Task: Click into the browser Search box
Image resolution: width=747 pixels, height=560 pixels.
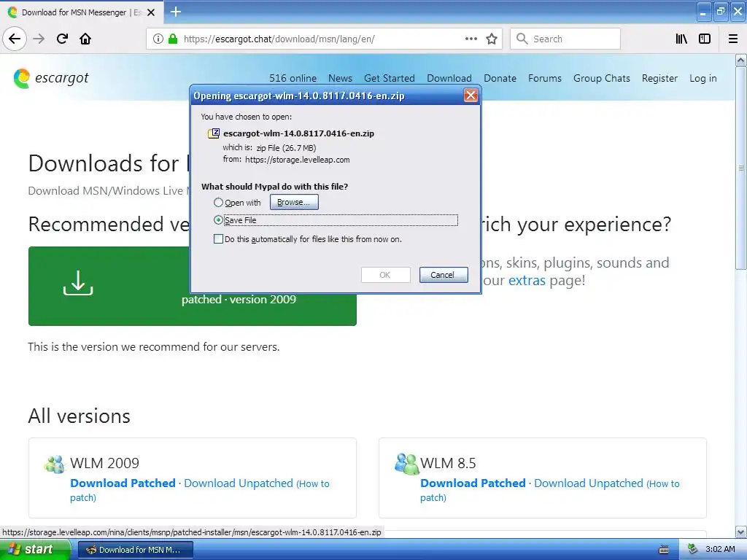Action: pyautogui.click(x=565, y=39)
